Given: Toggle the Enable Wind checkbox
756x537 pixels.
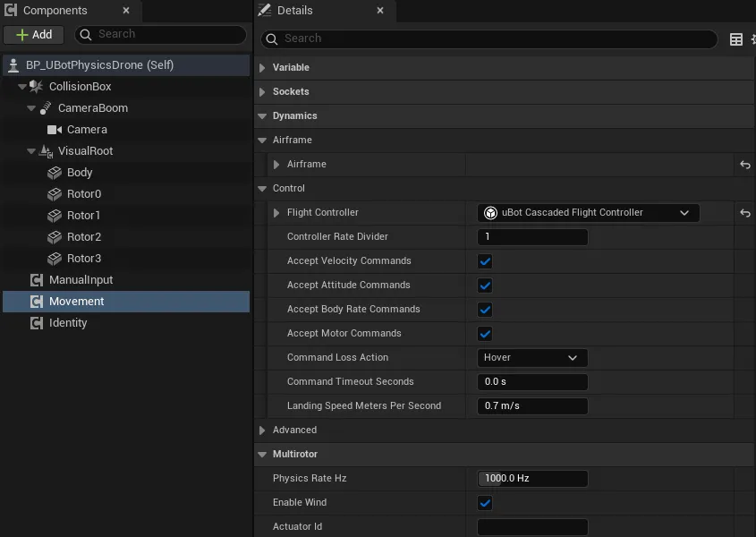Looking at the screenshot, I should [485, 503].
